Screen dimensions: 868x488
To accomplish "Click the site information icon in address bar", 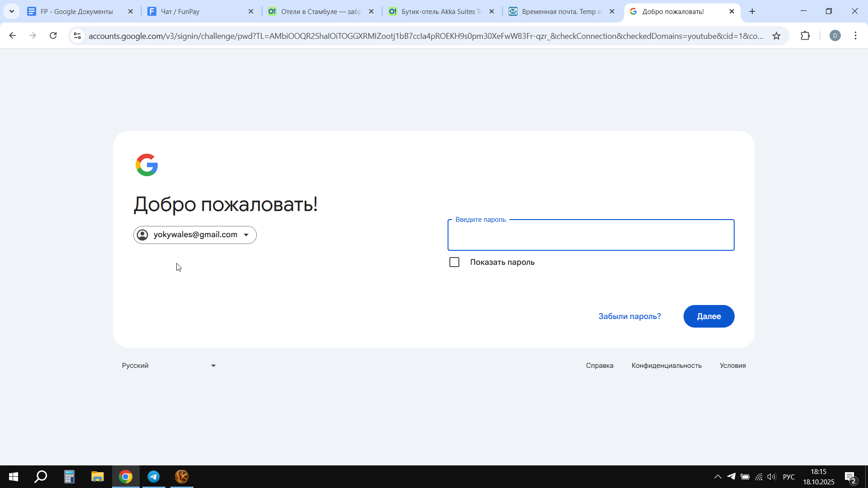I will (x=77, y=36).
